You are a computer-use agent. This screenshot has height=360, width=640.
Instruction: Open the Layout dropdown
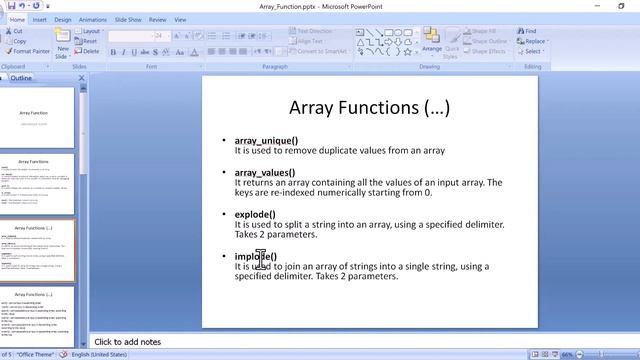click(89, 31)
